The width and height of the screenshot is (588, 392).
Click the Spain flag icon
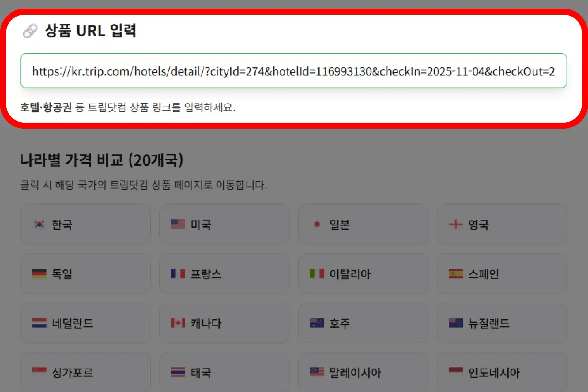[456, 274]
